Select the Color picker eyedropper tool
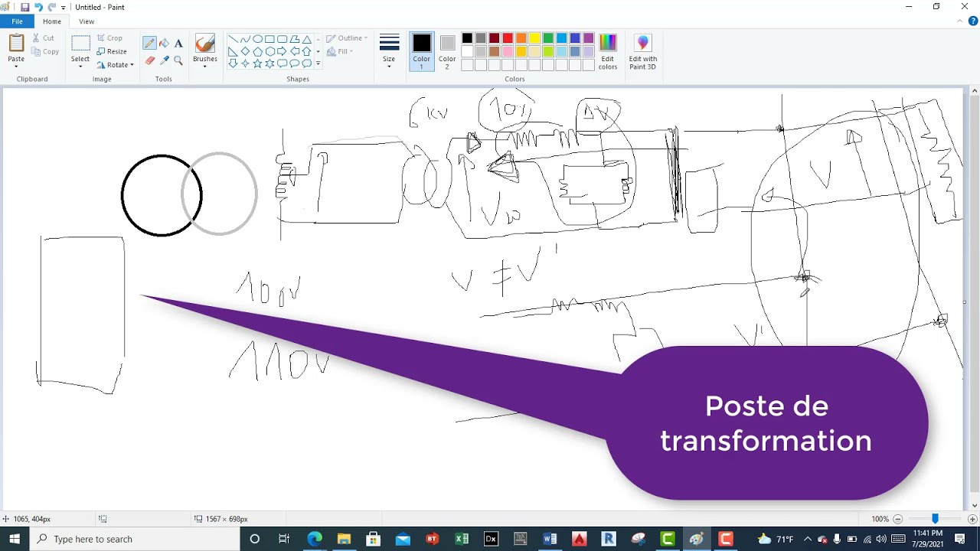 (164, 60)
